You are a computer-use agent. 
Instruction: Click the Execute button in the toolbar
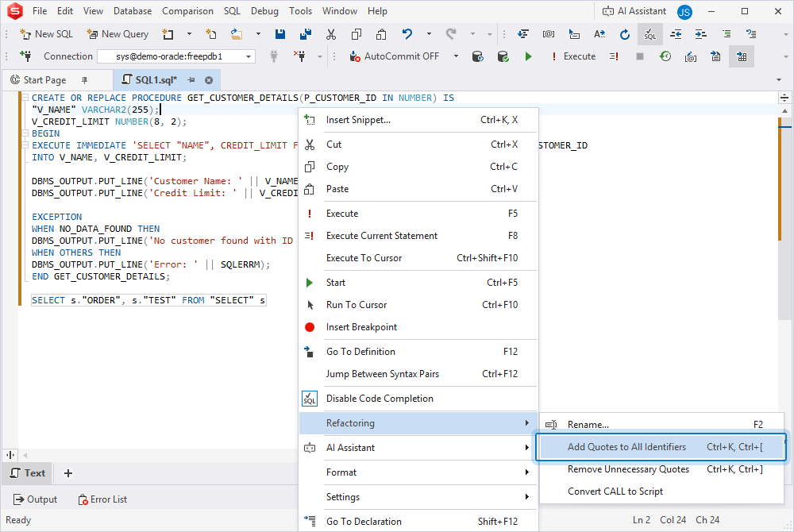pyautogui.click(x=573, y=56)
